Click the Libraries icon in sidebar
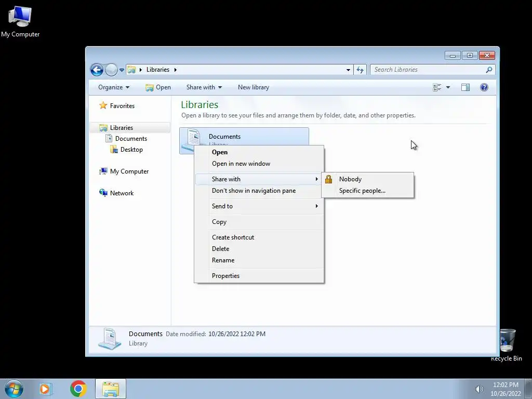 click(103, 128)
